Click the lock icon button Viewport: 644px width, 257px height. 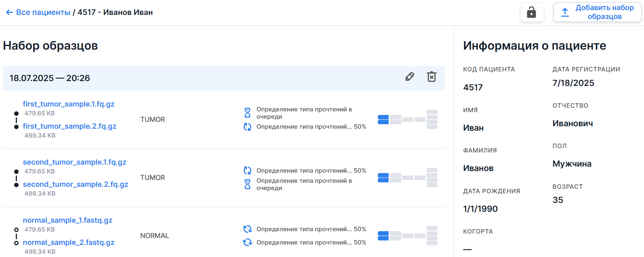coord(531,12)
